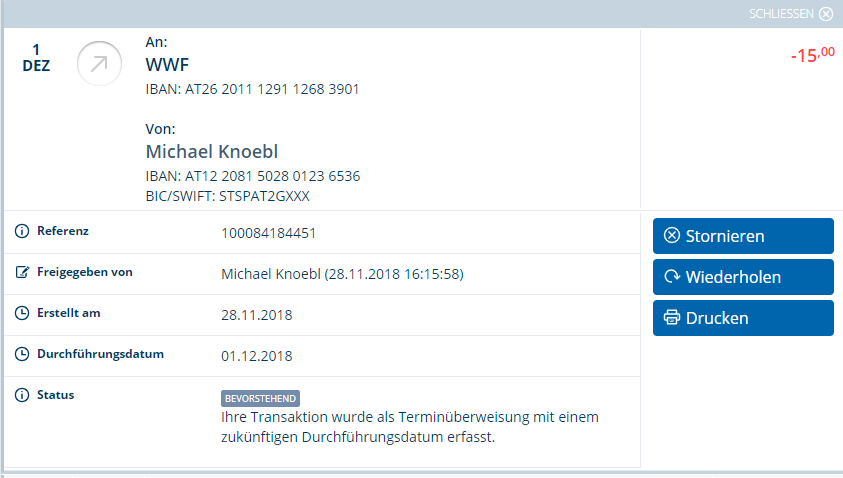The height and width of the screenshot is (478, 843).
Task: Click the Status info icon
Action: pos(22,395)
